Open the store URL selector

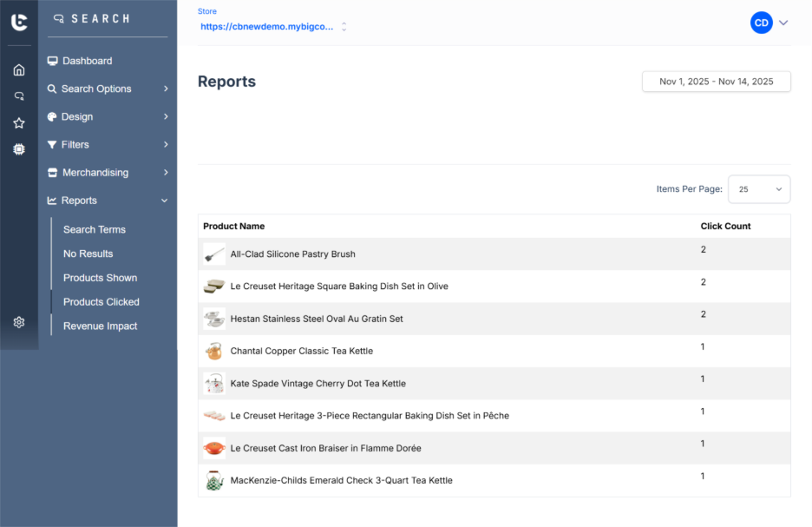(x=272, y=27)
